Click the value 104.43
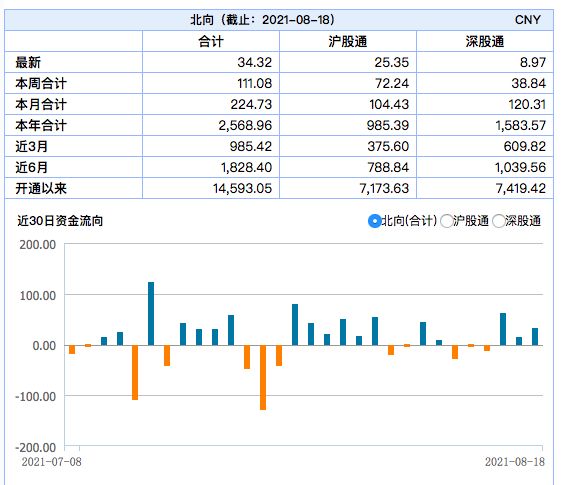The height and width of the screenshot is (485, 561). (389, 104)
